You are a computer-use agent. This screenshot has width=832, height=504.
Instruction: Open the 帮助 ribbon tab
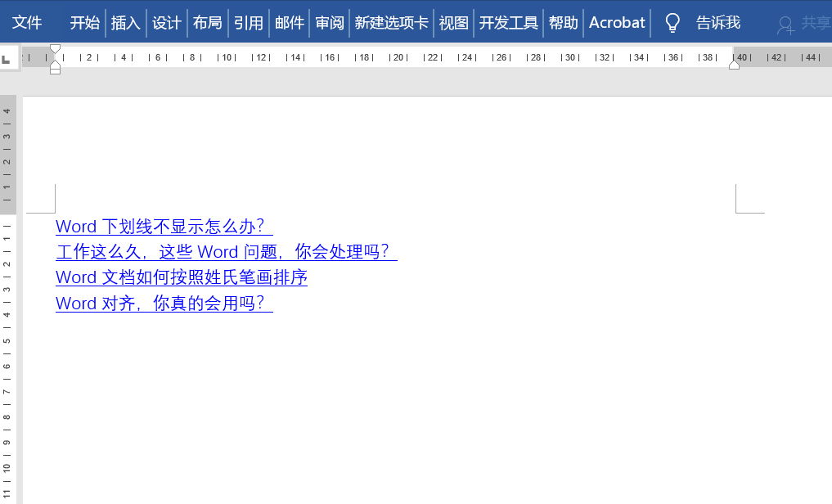[563, 23]
